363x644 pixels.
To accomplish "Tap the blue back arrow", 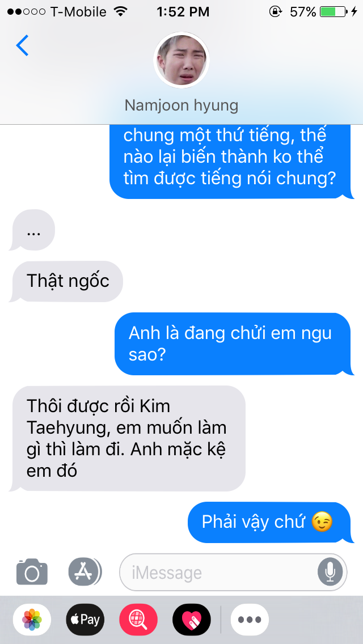I will click(x=22, y=45).
